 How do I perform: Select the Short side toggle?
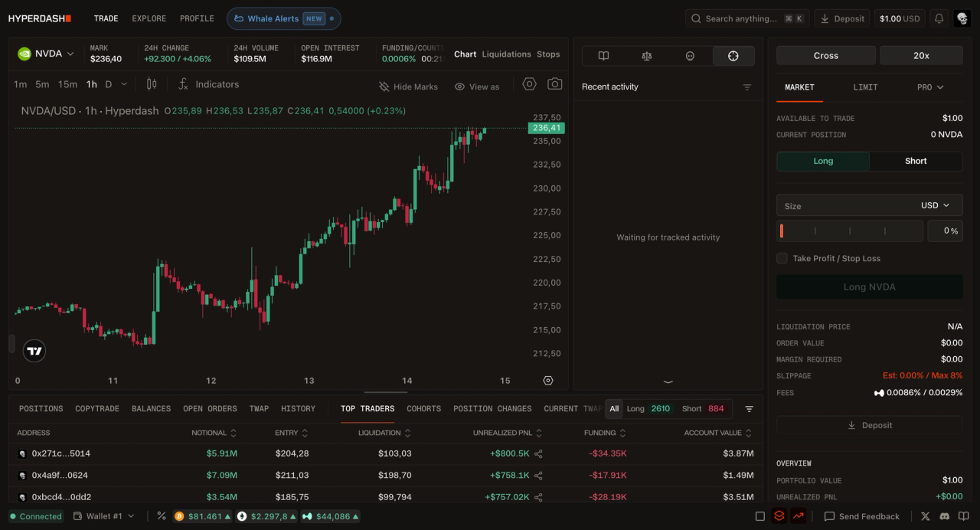pyautogui.click(x=916, y=161)
